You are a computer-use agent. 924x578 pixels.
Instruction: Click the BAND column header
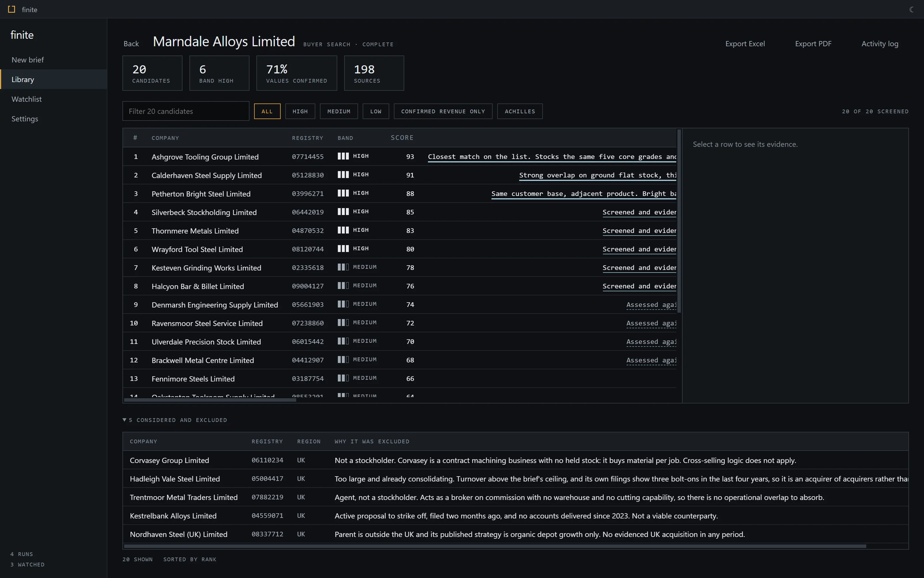coord(345,138)
